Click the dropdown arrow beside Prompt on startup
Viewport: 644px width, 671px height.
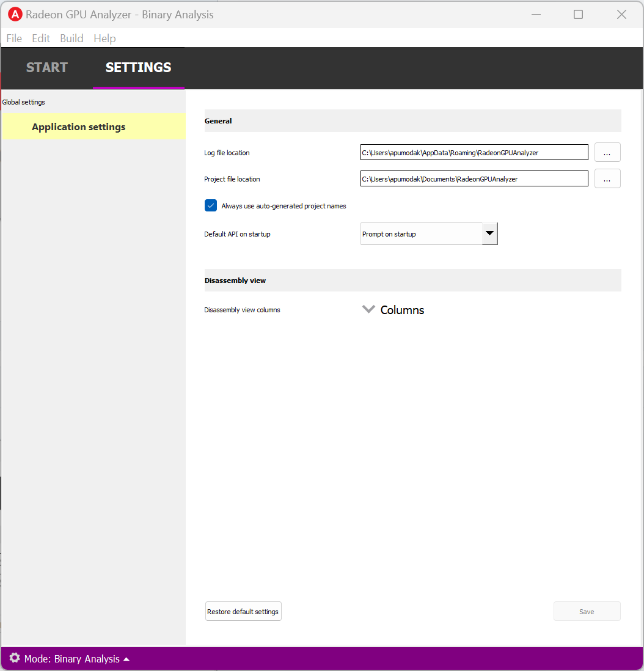tap(489, 234)
